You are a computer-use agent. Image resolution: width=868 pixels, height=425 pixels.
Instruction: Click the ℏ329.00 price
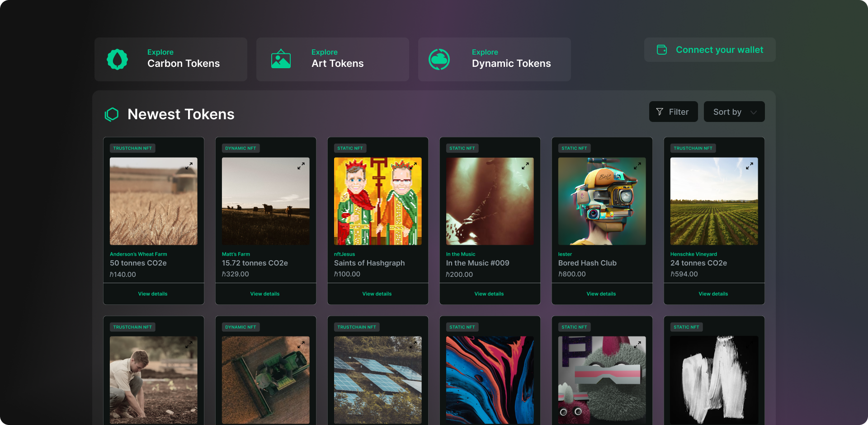[x=236, y=274]
